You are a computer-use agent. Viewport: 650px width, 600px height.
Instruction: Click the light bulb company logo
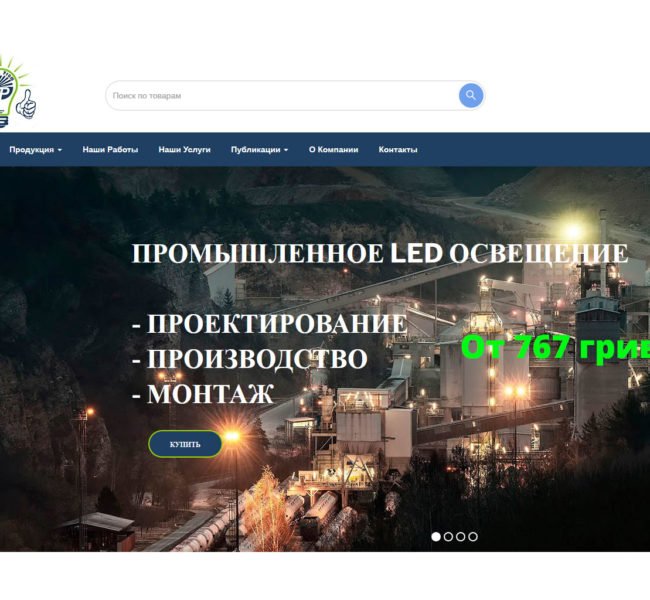[x=18, y=91]
